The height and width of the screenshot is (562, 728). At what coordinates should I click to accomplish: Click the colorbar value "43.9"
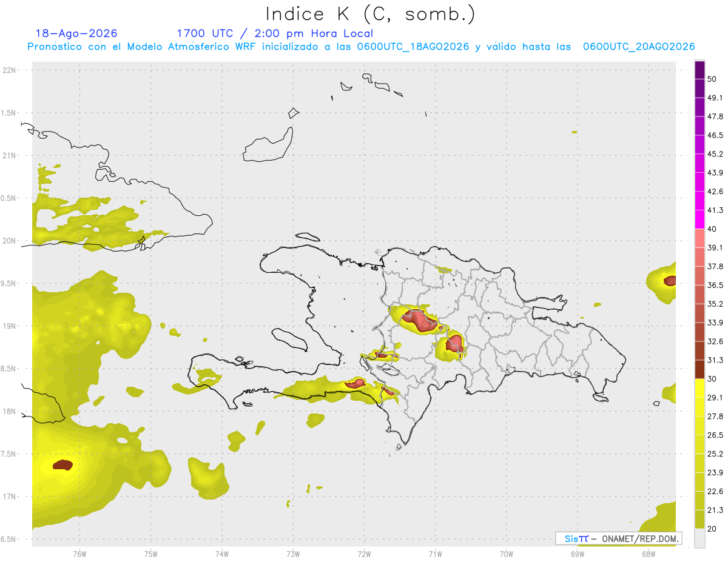[x=715, y=173]
